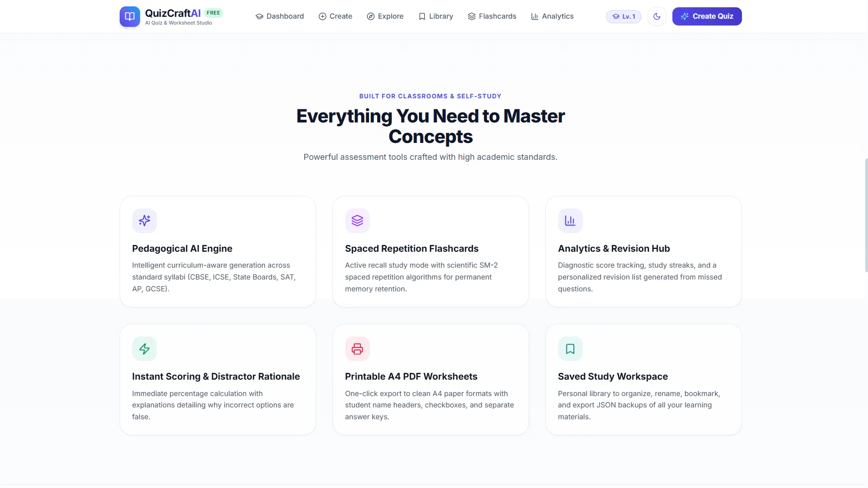
Task: Click the plus circle icon beside Create
Action: (x=323, y=16)
